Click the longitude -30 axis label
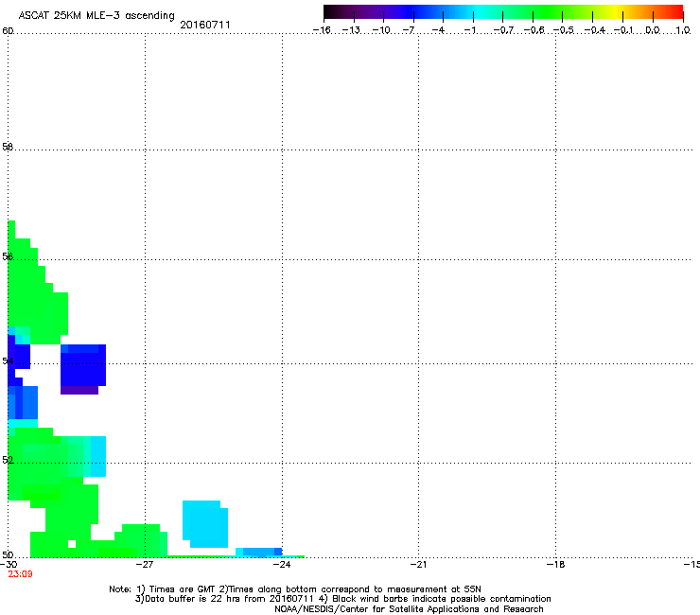The image size is (700, 615). pos(8,565)
